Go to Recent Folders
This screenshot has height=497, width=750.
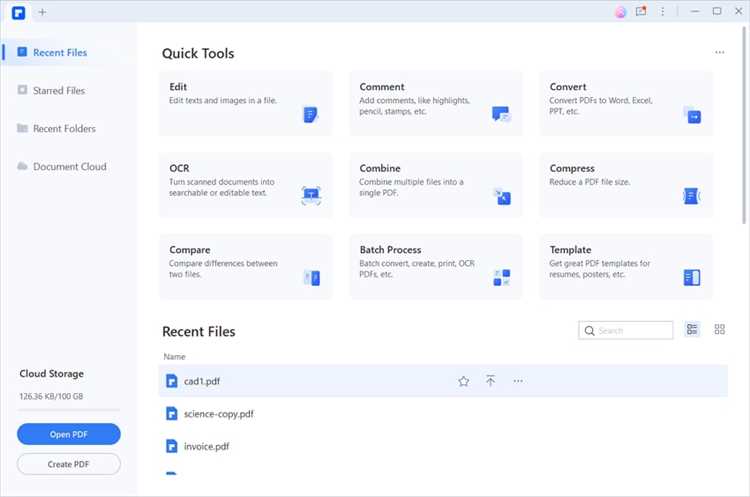click(64, 129)
